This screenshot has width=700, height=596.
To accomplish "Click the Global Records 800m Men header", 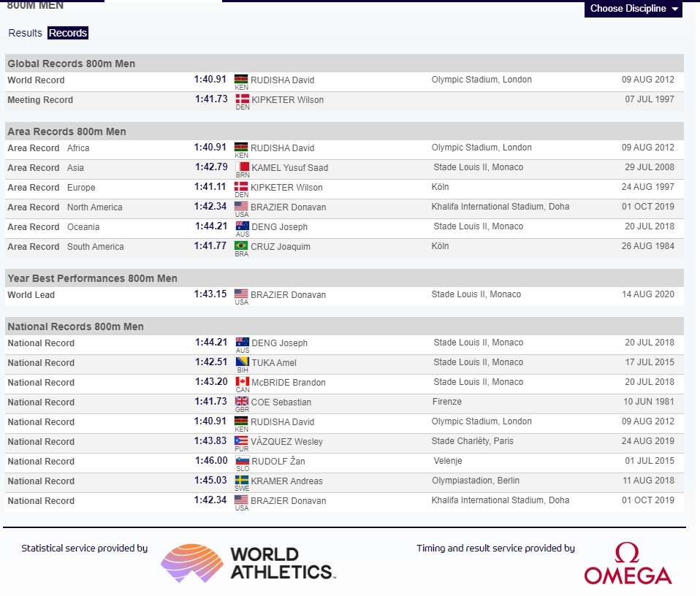I will pos(71,64).
